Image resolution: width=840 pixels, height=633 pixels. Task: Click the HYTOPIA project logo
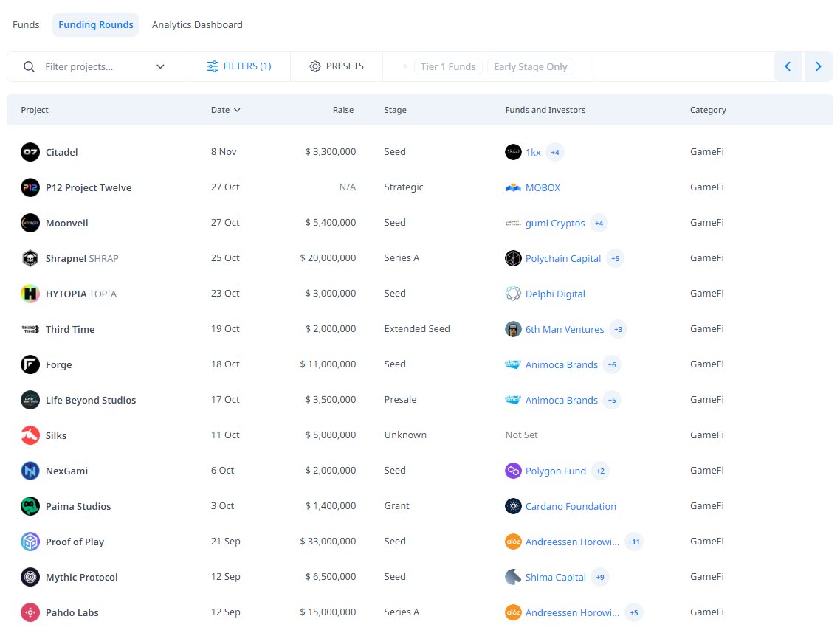(30, 294)
